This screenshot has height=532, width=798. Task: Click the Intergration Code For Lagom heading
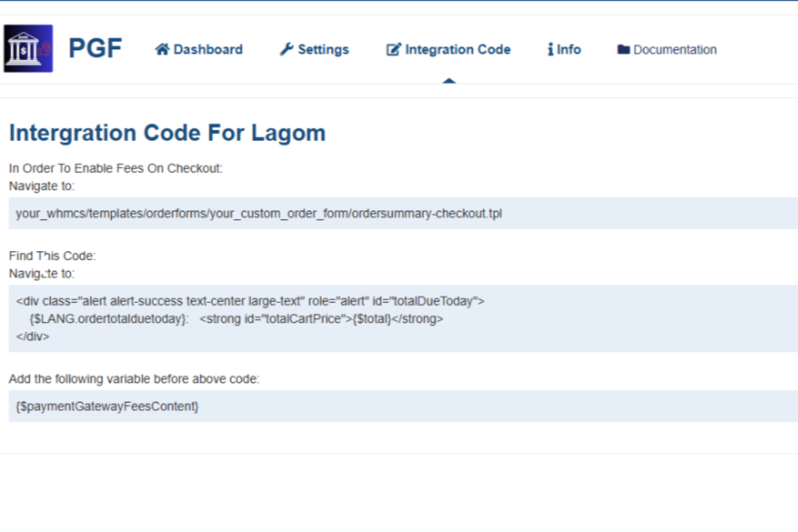click(x=167, y=133)
